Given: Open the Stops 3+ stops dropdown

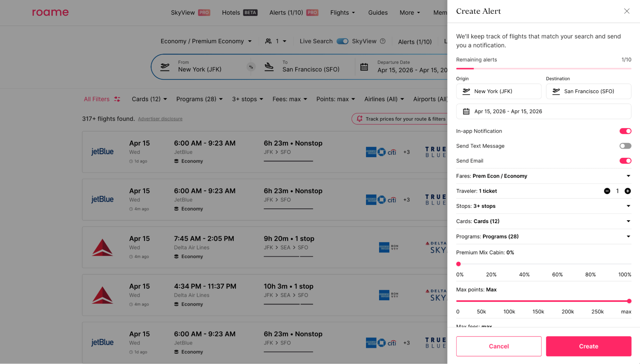Looking at the screenshot, I should [x=628, y=206].
